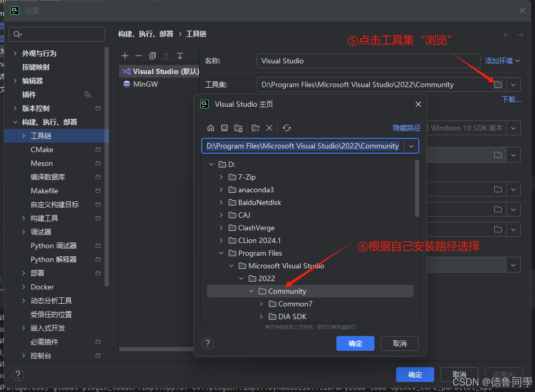Open the CMake settings page
535x392 pixels.
coord(42,150)
